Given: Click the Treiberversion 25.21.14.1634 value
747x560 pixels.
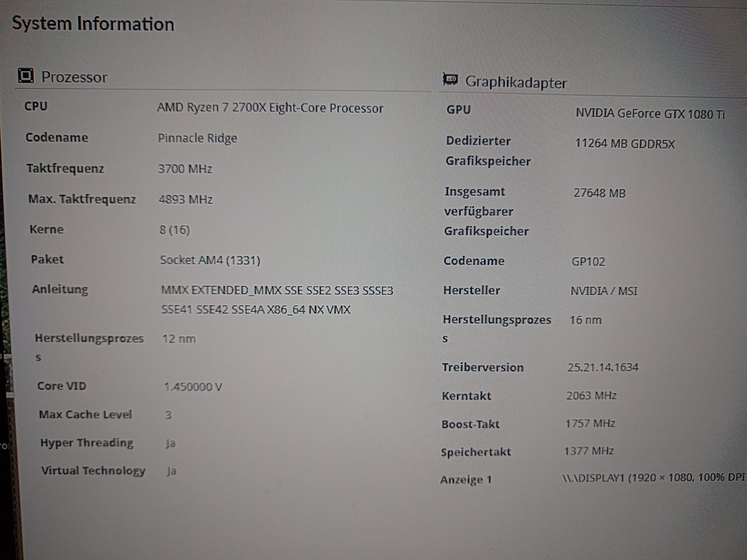Looking at the screenshot, I should pos(603,367).
